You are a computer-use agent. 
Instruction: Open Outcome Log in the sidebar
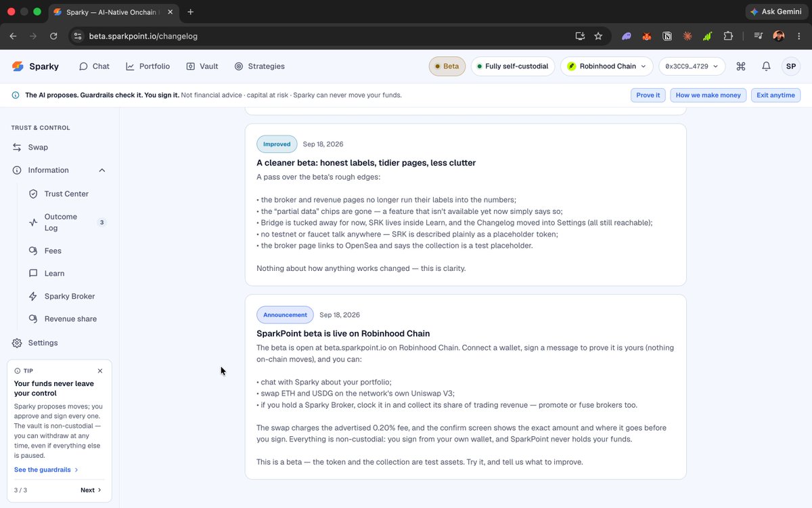(x=66, y=222)
